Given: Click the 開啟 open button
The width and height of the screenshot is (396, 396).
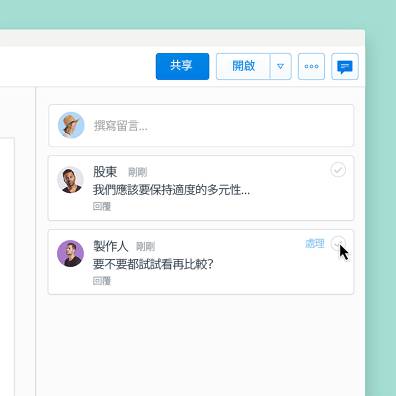Looking at the screenshot, I should pyautogui.click(x=243, y=66).
